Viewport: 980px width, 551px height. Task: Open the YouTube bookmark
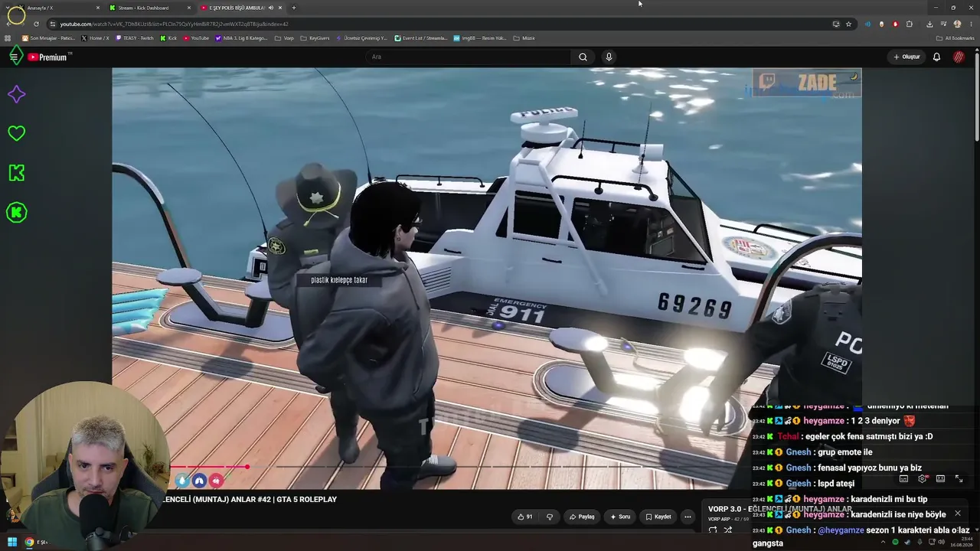click(x=196, y=38)
